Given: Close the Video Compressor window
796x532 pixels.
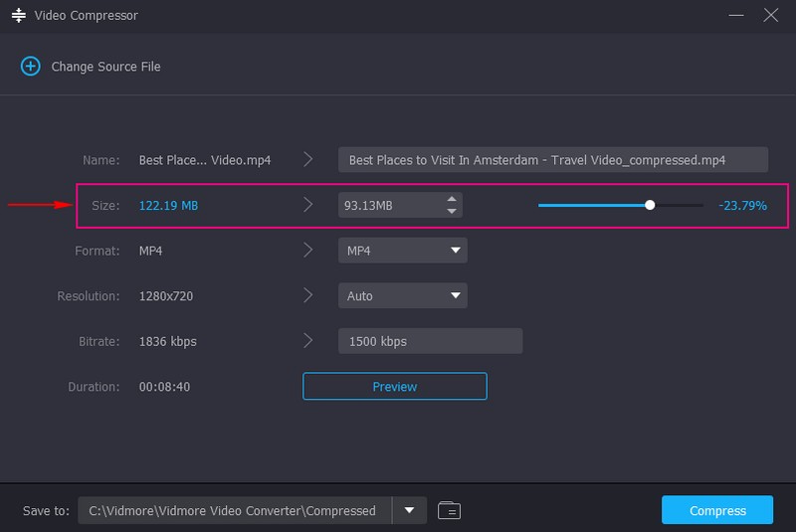Looking at the screenshot, I should (x=770, y=16).
